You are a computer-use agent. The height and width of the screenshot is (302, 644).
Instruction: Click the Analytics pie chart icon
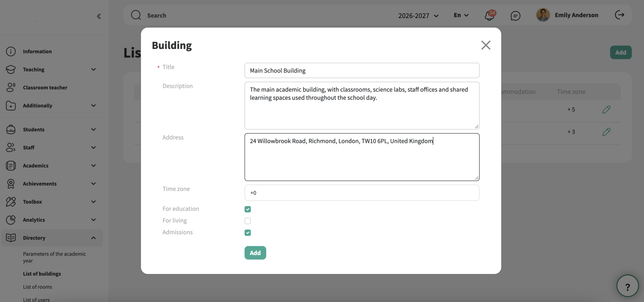pyautogui.click(x=11, y=220)
